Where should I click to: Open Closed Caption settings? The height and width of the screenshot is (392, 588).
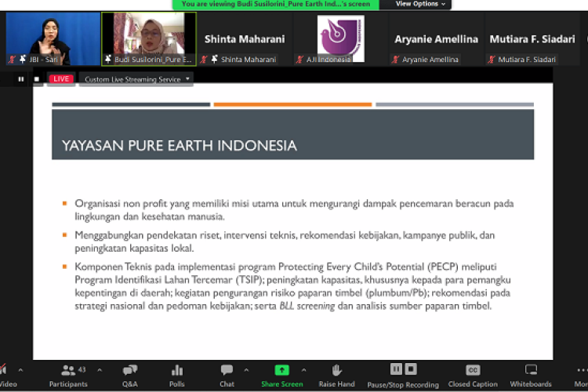click(473, 374)
